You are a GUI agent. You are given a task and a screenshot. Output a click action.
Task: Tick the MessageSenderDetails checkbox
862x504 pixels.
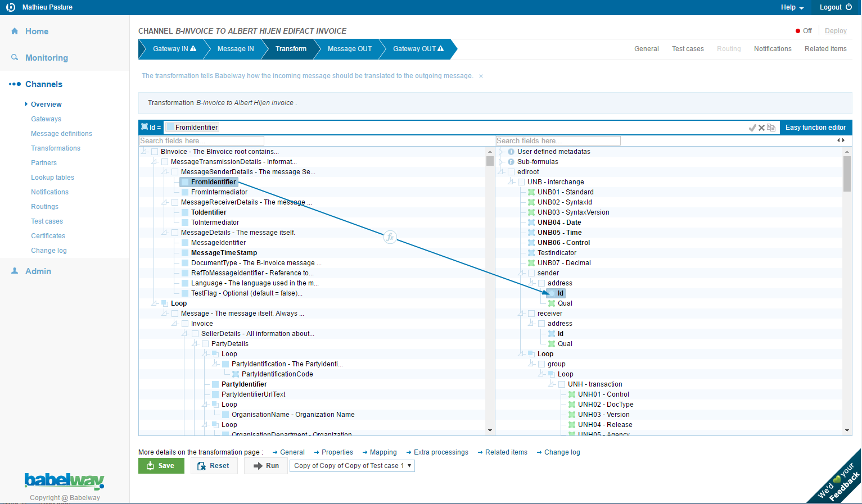tap(175, 172)
